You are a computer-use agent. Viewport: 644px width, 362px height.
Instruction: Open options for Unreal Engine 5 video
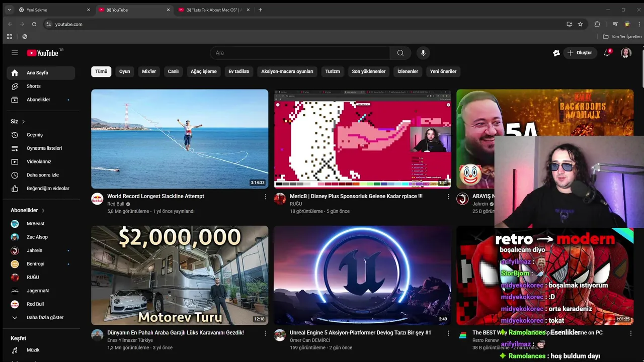click(x=448, y=333)
